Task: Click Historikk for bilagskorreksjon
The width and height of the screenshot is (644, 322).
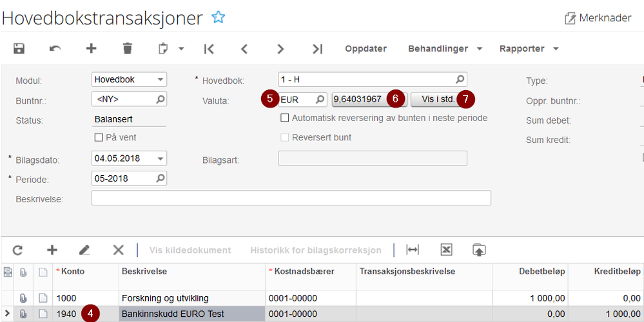Action: point(316,251)
